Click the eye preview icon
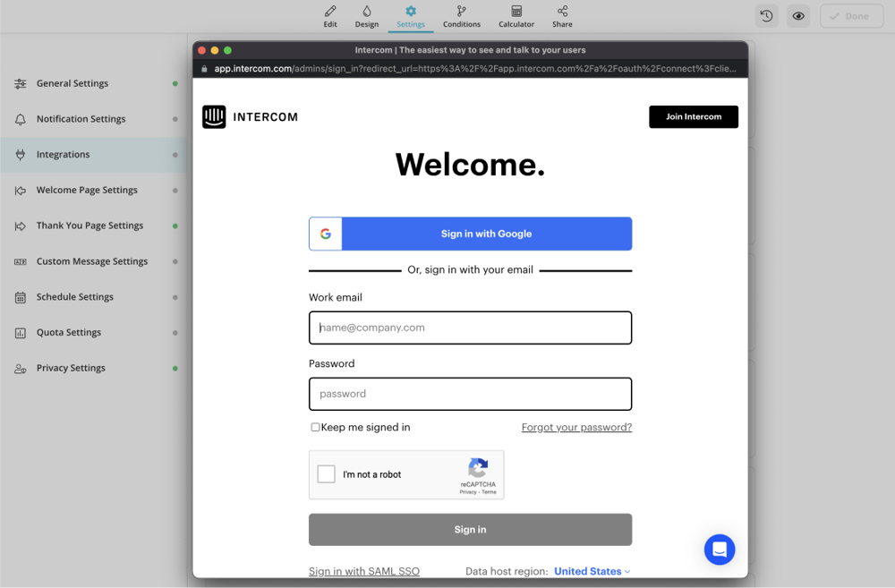The height and width of the screenshot is (588, 895). pyautogui.click(x=798, y=16)
